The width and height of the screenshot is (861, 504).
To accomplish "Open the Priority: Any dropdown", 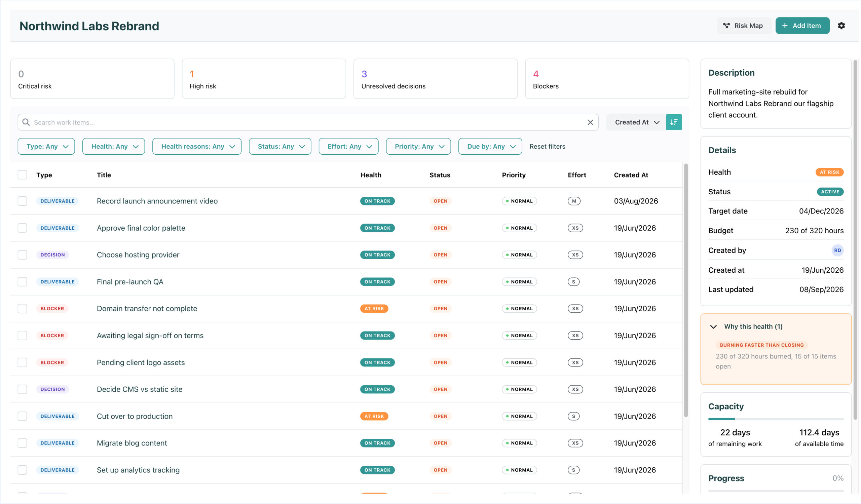I will click(418, 147).
